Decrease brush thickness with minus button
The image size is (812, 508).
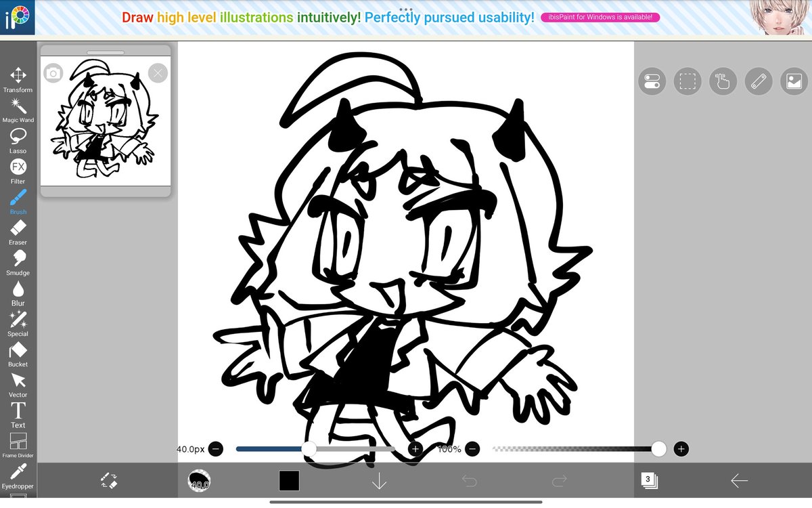tap(216, 448)
